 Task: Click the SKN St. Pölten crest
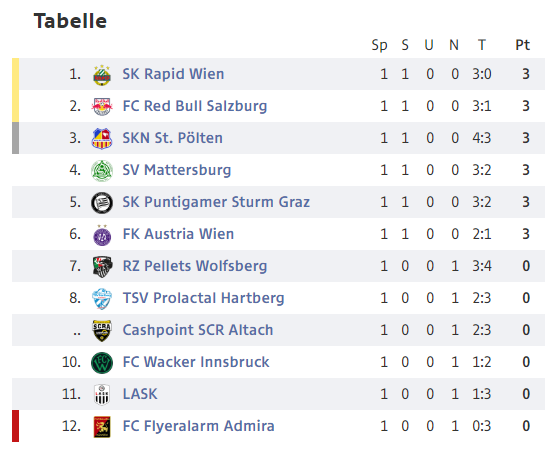point(102,138)
